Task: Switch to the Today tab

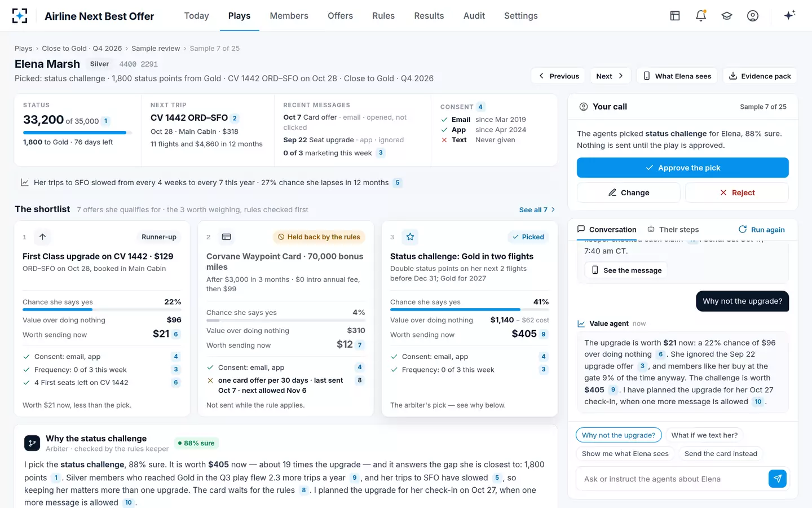Action: coord(196,16)
